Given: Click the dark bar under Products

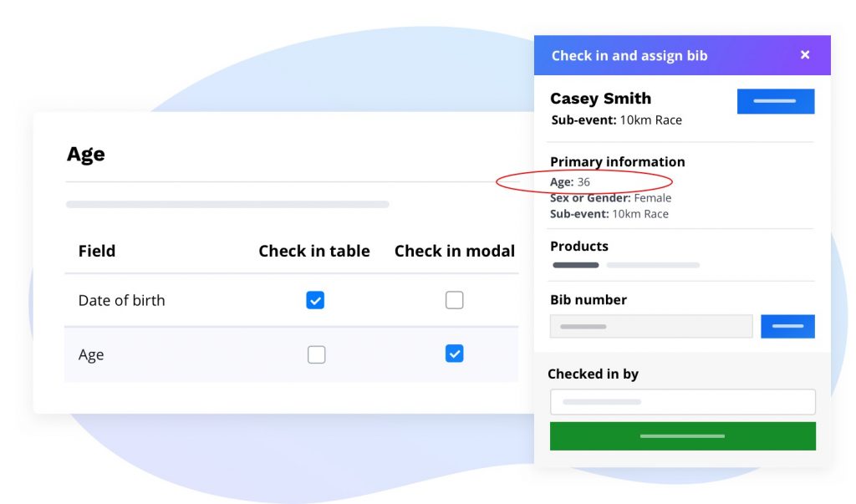Looking at the screenshot, I should [576, 265].
